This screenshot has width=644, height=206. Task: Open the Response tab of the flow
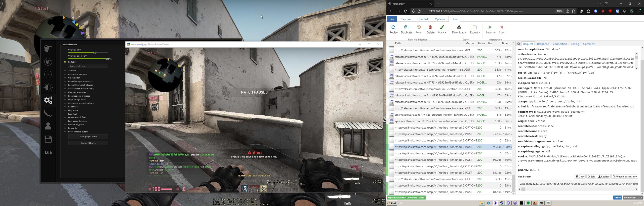[x=543, y=44]
